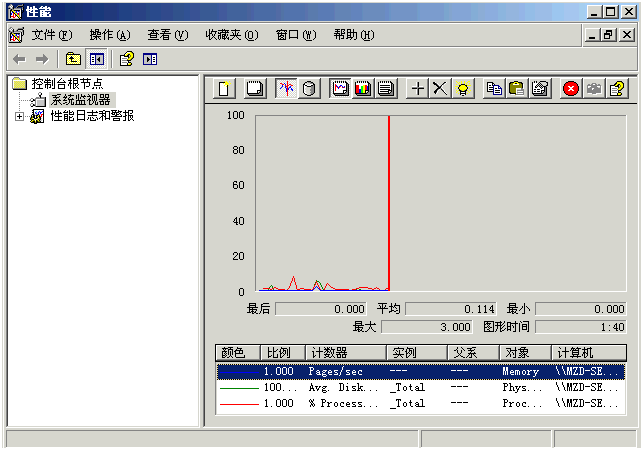643x450 pixels.
Task: Select the Pages/sec counter row
Action: tap(421, 372)
